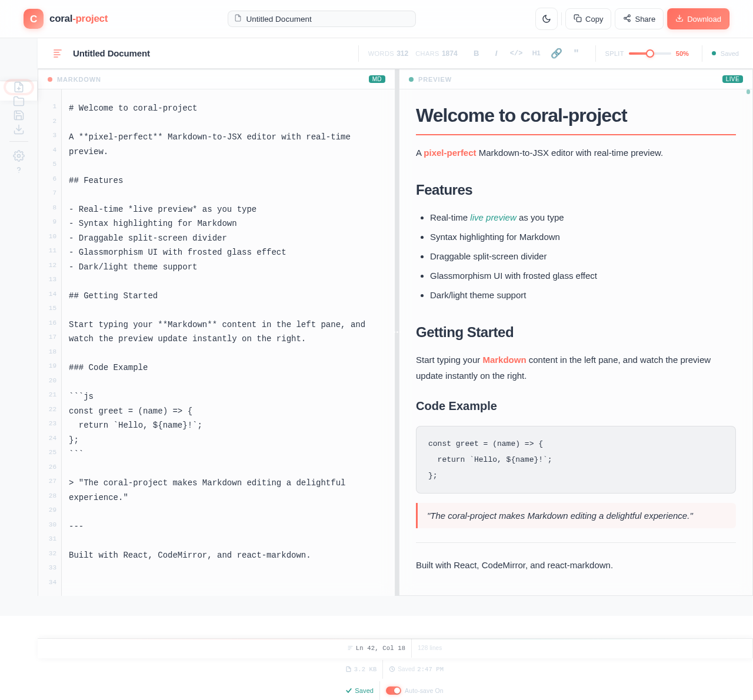Click the split ratio slider handle
This screenshot has height=700, width=753.
(650, 54)
